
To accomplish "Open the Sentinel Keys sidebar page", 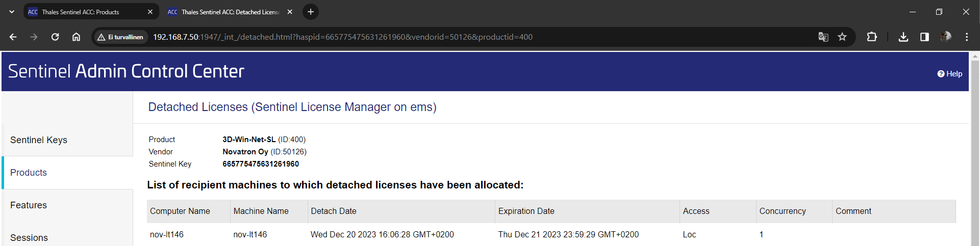I will (39, 140).
